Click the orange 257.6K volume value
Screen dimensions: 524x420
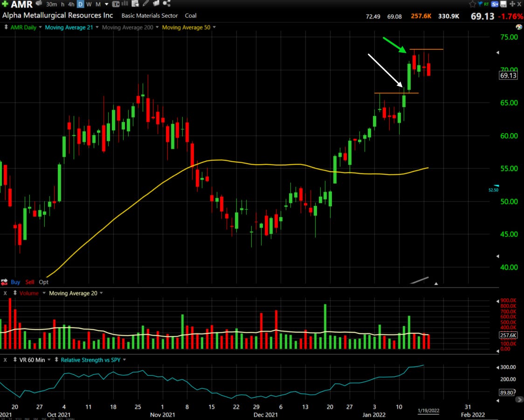click(421, 16)
